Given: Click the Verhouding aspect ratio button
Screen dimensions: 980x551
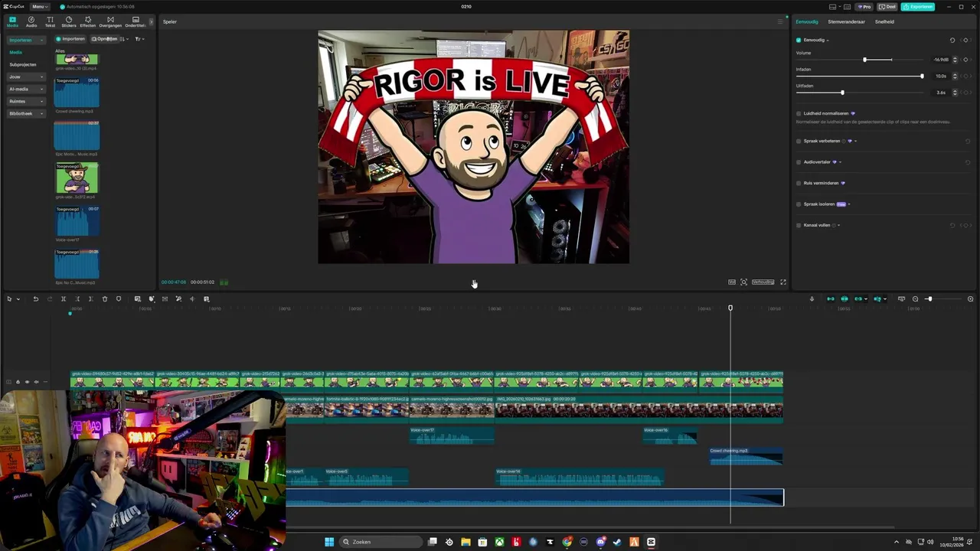Looking at the screenshot, I should pyautogui.click(x=763, y=282).
